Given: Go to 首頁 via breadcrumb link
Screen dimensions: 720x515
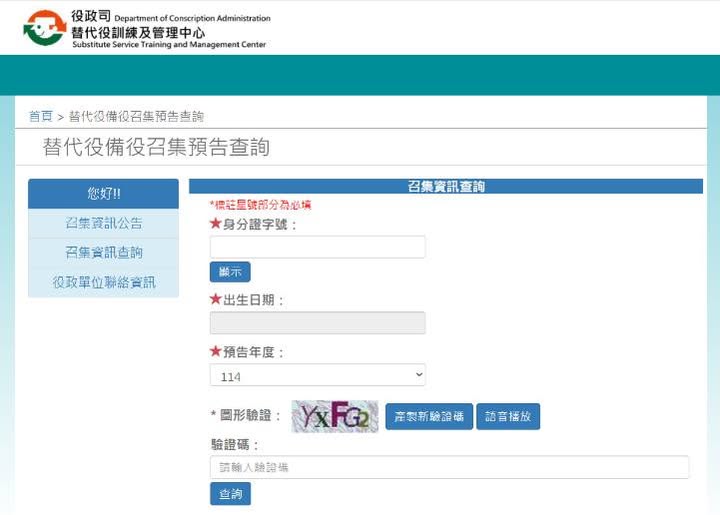Looking at the screenshot, I should (x=40, y=116).
